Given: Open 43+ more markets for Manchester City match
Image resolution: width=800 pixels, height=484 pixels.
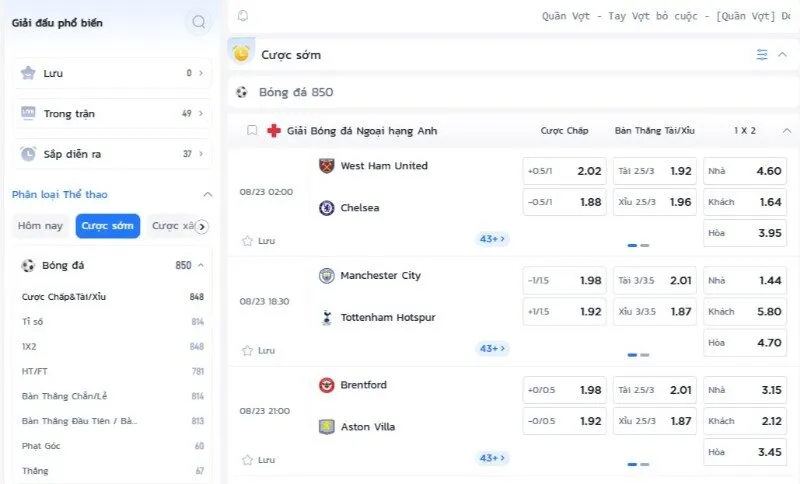Looking at the screenshot, I should (492, 349).
